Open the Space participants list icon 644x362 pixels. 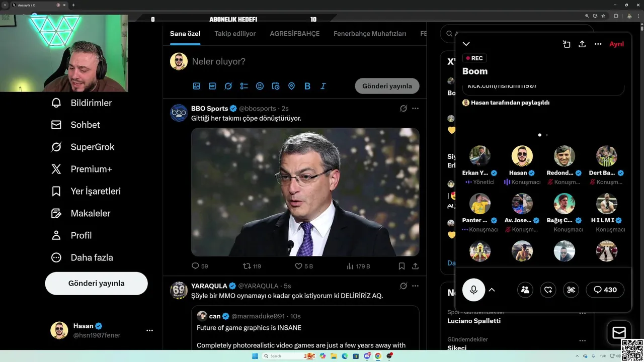pos(525,290)
